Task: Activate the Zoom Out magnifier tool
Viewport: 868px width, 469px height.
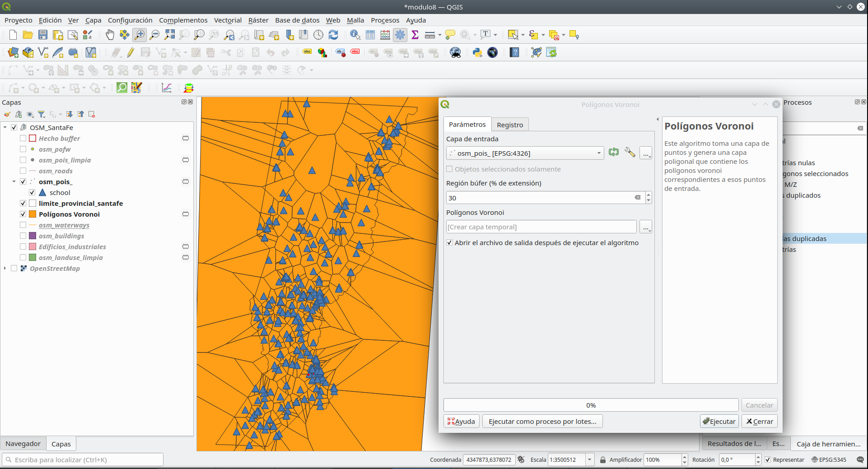Action: coord(154,35)
